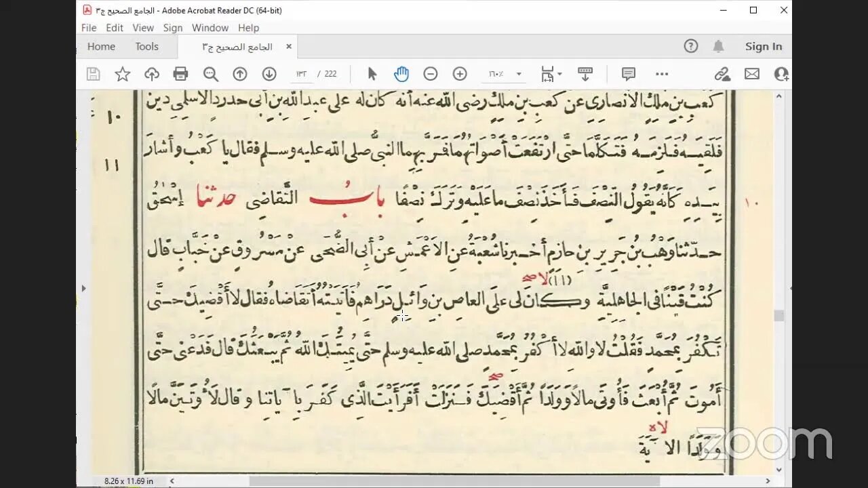Add a comment note
Screen dimensions: 868x488
629,74
